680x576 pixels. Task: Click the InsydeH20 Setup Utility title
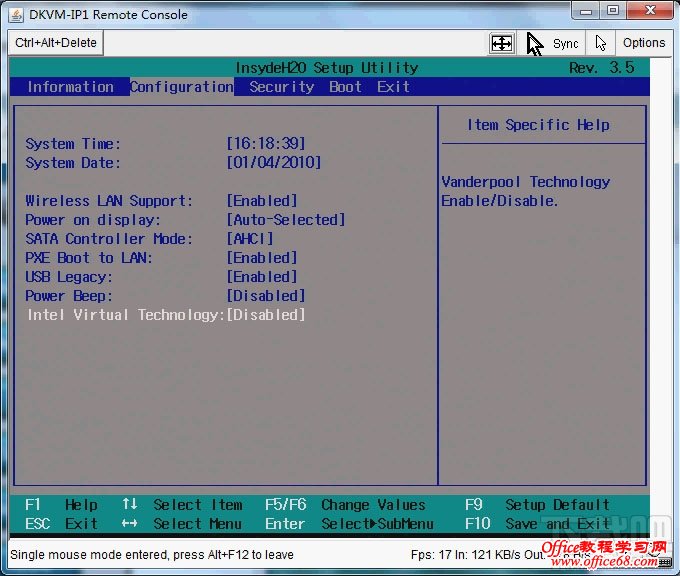point(327,68)
